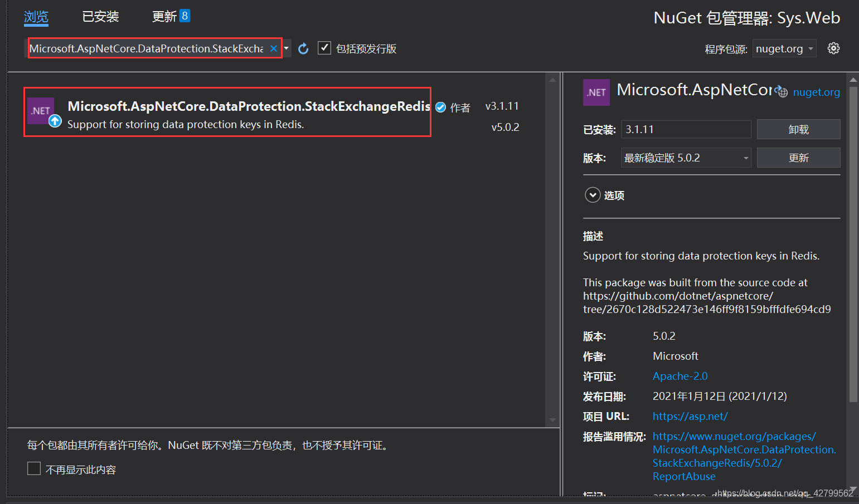
Task: Click the globe icon beside nuget.org link
Action: (782, 92)
